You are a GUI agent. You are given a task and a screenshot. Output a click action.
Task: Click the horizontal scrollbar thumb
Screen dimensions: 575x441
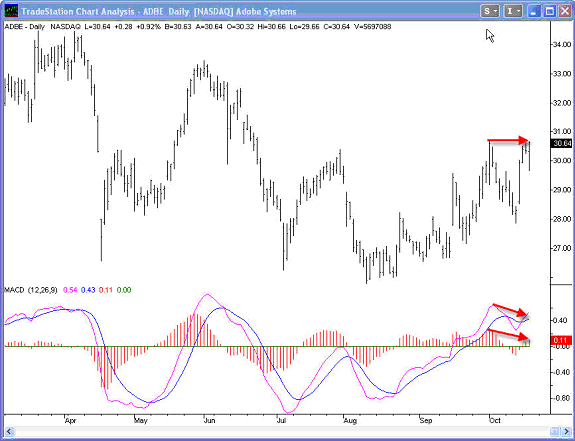tap(555, 431)
